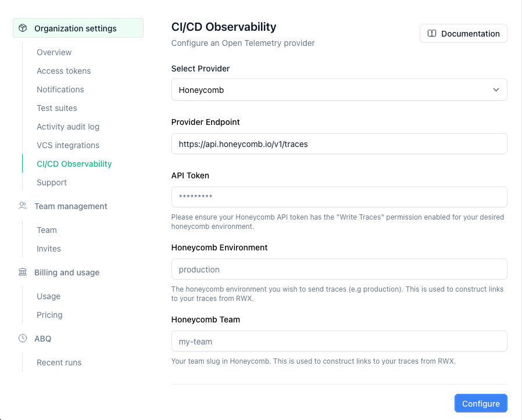Click the book icon beside Documentation
The width and height of the screenshot is (522, 420).
click(x=432, y=34)
